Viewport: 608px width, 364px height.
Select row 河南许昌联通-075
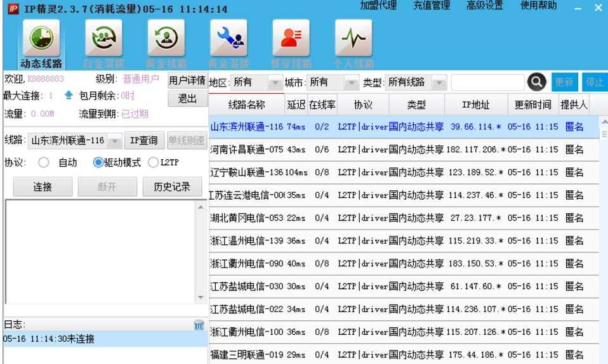point(404,150)
